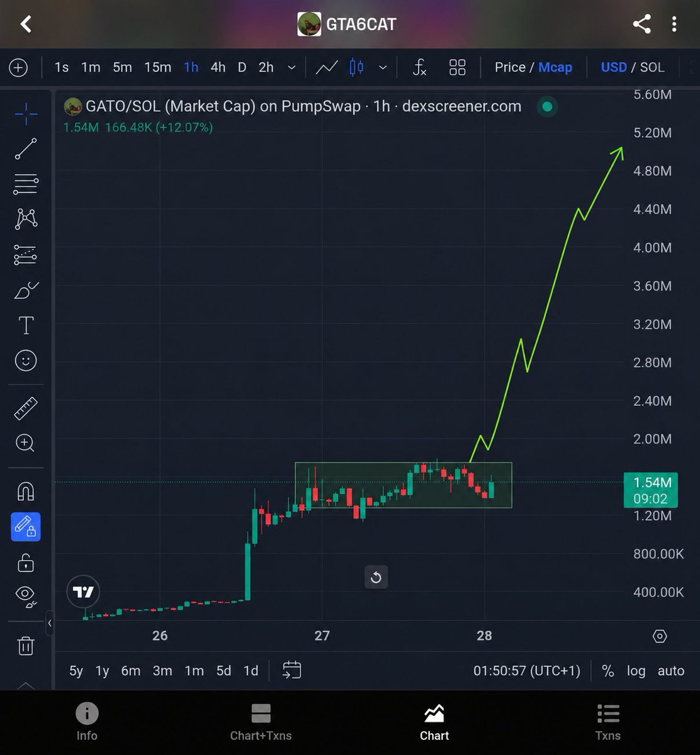The height and width of the screenshot is (755, 700).
Task: Select the 1s timeframe
Action: pos(61,67)
